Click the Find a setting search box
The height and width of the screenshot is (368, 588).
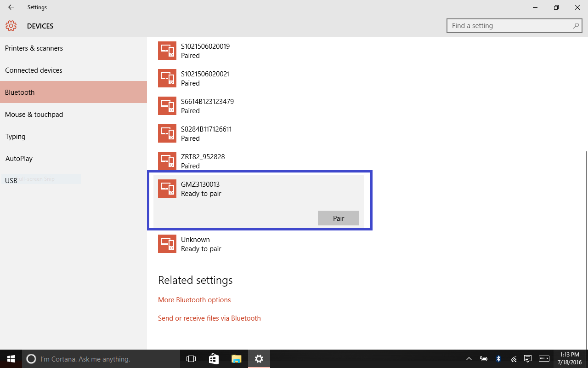pyautogui.click(x=510, y=26)
